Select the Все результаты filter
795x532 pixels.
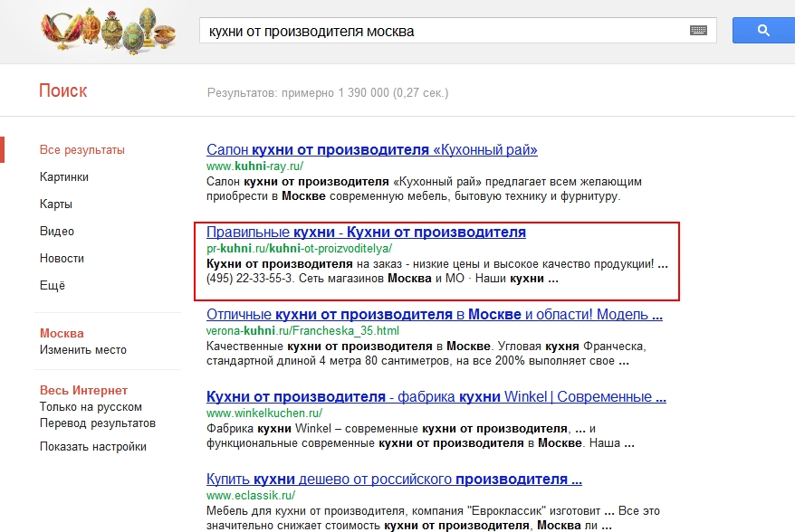pos(82,150)
